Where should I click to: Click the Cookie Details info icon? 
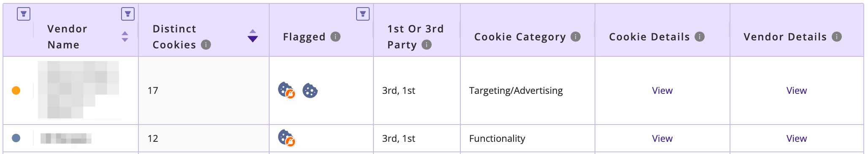point(700,37)
